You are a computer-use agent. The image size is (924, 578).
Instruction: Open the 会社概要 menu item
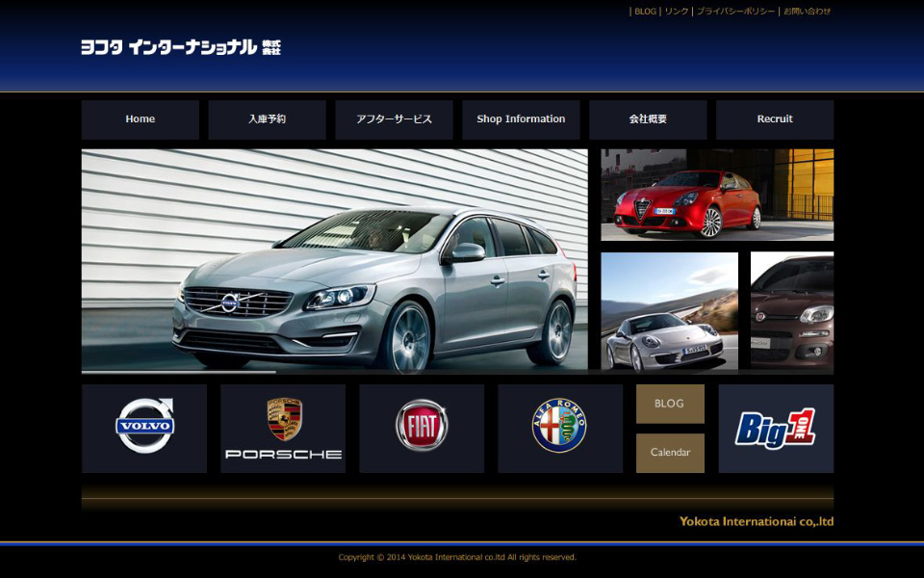(x=648, y=119)
